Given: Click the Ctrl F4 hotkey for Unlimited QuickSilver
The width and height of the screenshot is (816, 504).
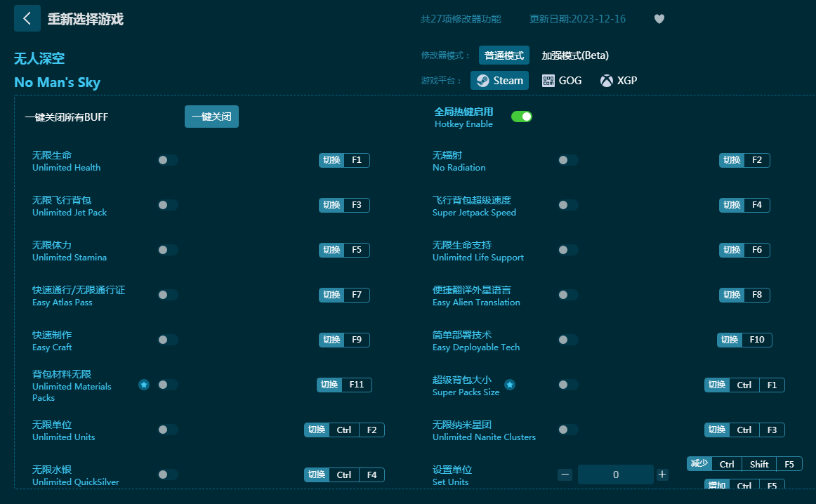Looking at the screenshot, I should 344,475.
